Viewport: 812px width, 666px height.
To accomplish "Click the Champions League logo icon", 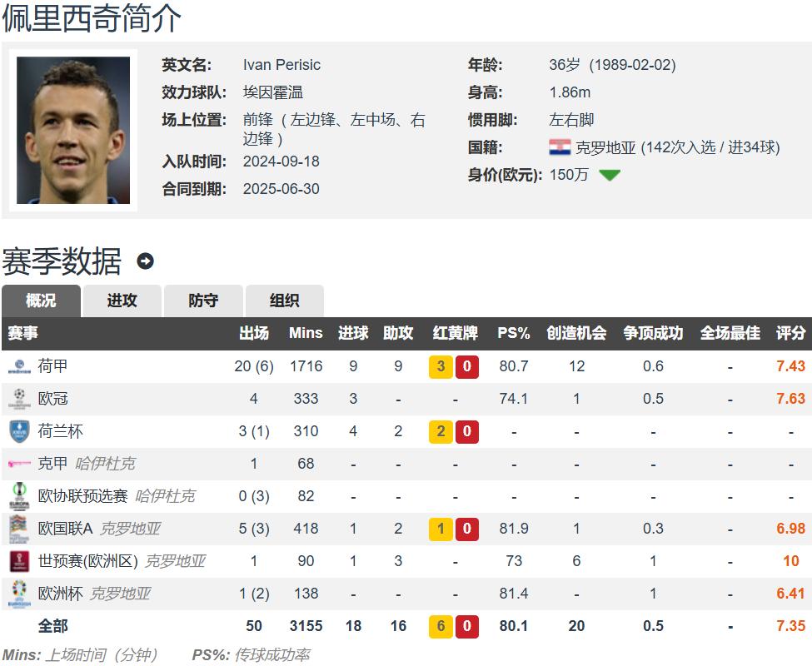I will [19, 399].
